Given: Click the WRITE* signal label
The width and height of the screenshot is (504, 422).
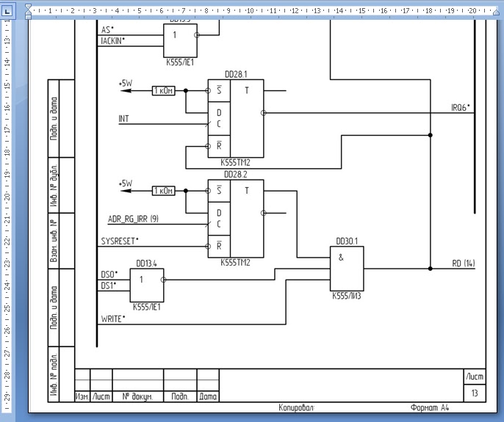Looking at the screenshot, I should [x=113, y=319].
